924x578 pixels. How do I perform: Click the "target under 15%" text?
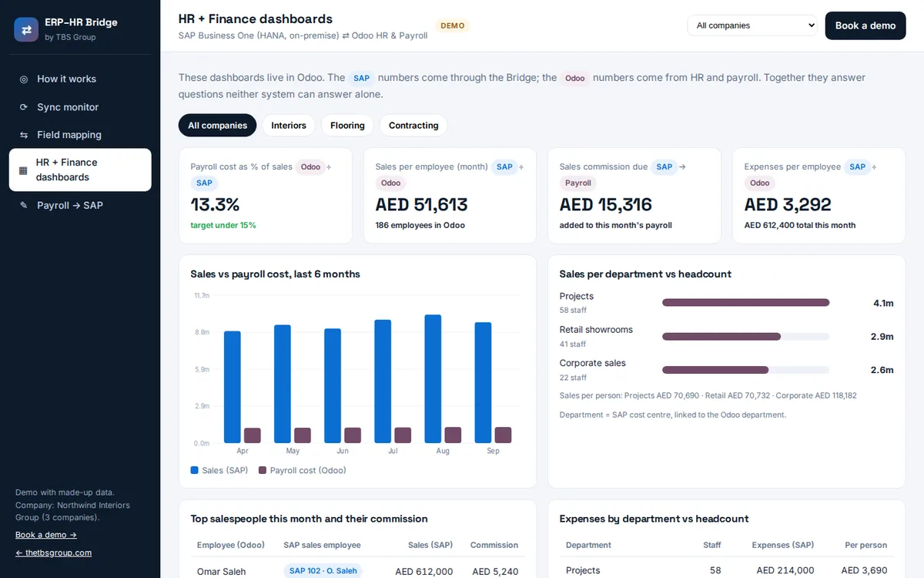coord(223,225)
